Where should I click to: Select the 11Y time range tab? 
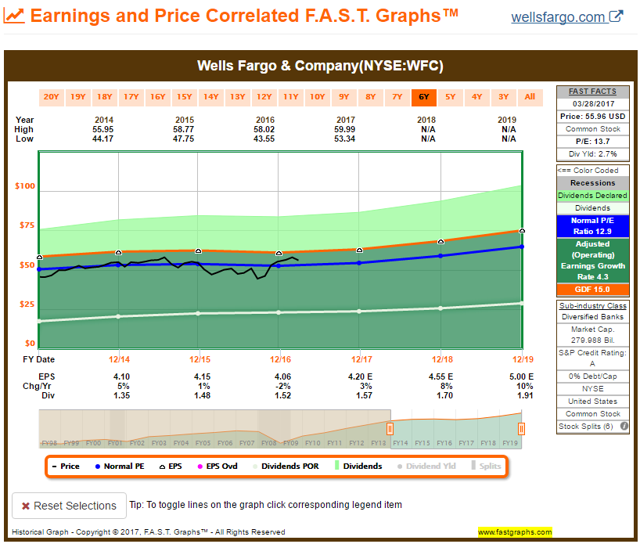click(x=291, y=97)
